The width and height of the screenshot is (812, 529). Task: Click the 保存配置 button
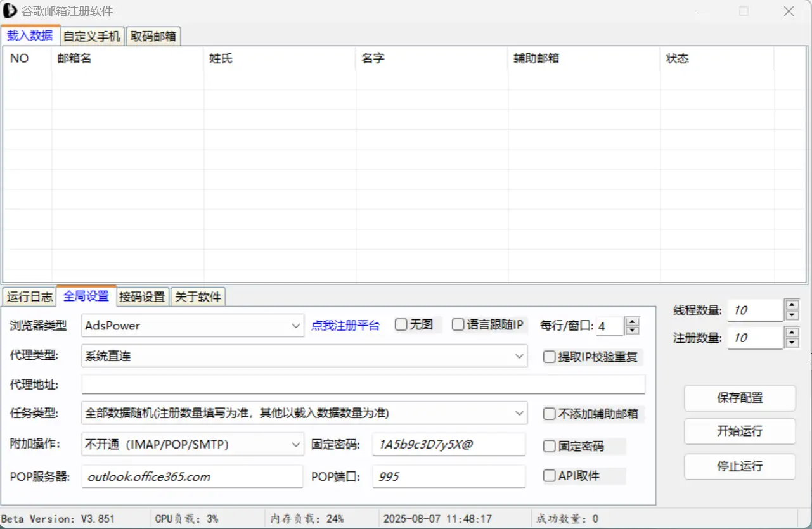(x=740, y=398)
